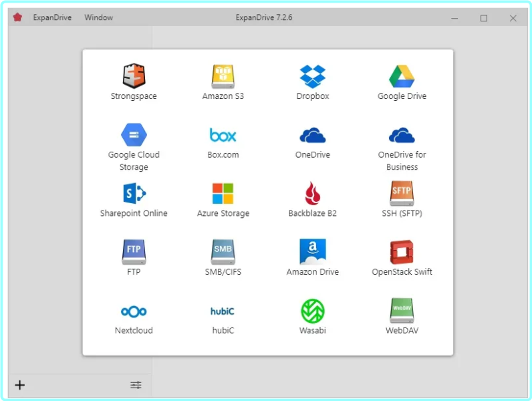This screenshot has height=401, width=532.
Task: Click the Wasabi text label
Action: point(313,330)
